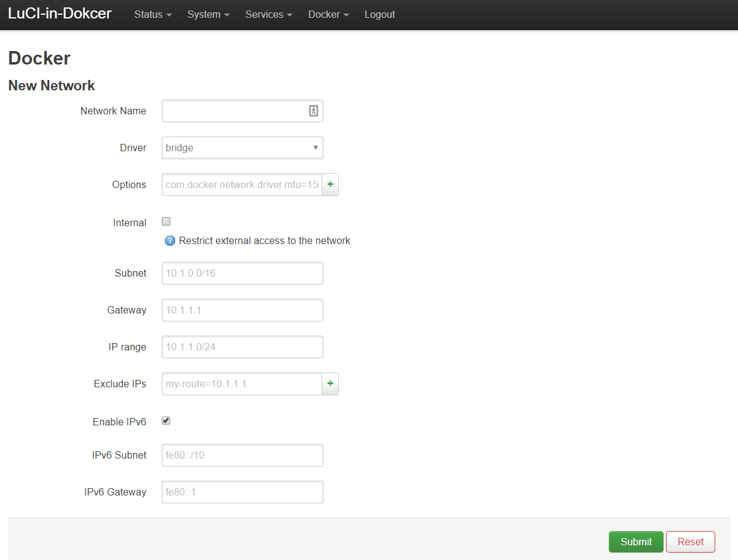Click the Gateway input field
This screenshot has width=738, height=560.
click(x=242, y=310)
